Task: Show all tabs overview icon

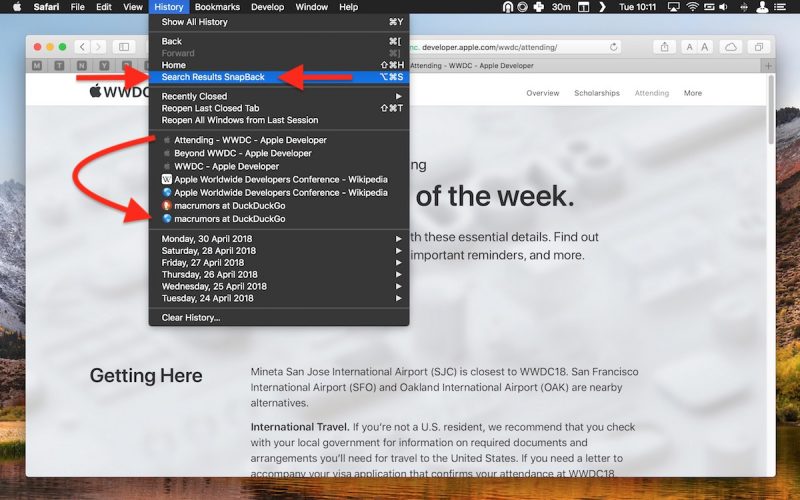Action: pyautogui.click(x=759, y=47)
